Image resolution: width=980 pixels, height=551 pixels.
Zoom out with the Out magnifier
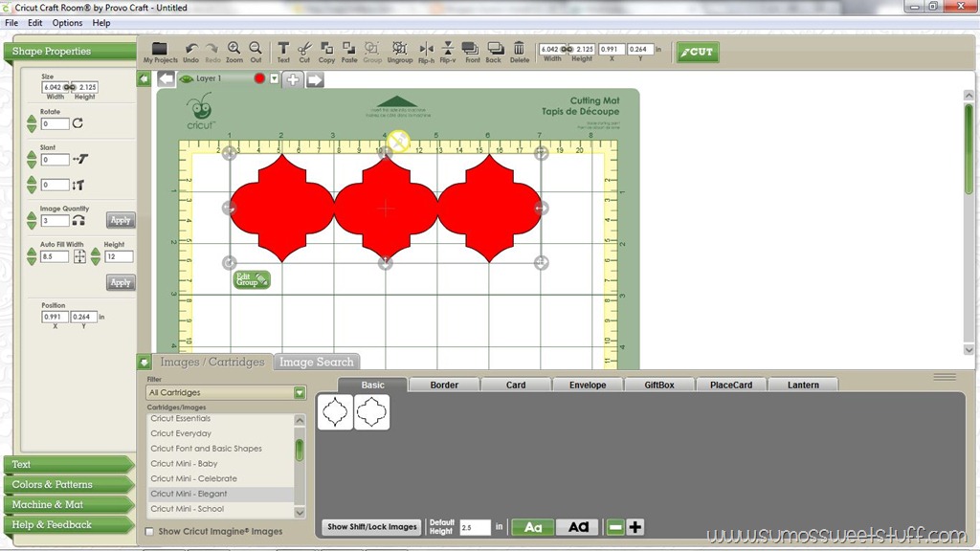tap(256, 52)
